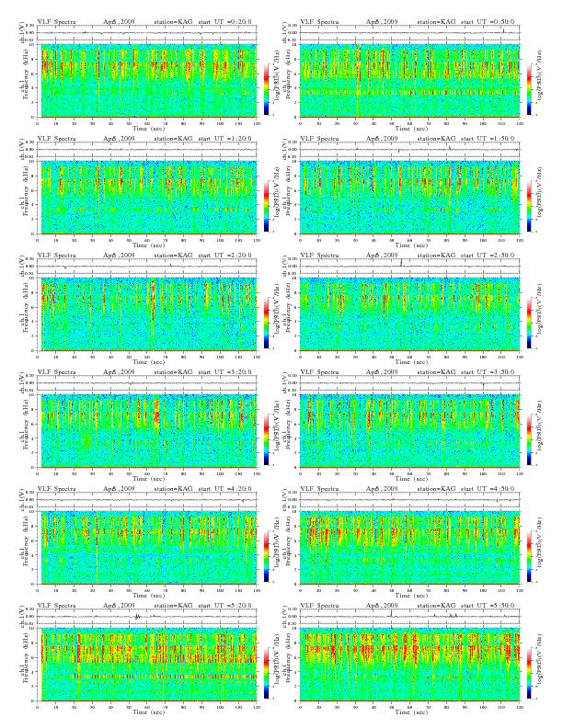Click the title text 'start UT =1:20:0'

pos(224,139)
